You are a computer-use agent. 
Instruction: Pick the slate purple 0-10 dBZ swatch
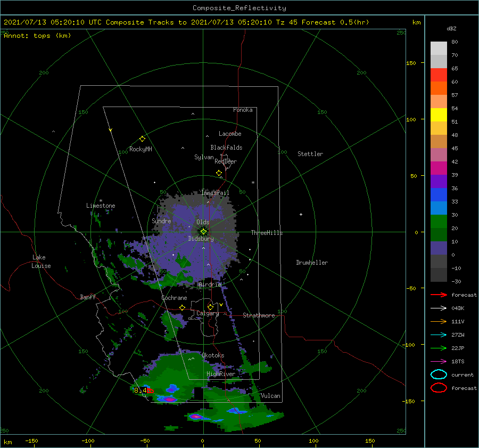coord(439,248)
